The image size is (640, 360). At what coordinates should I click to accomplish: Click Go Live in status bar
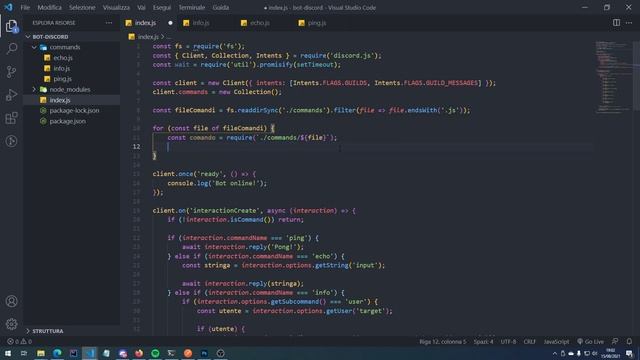click(590, 342)
